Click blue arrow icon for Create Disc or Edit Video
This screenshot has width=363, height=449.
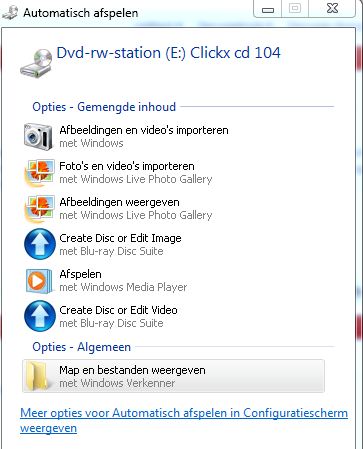pyautogui.click(x=40, y=316)
